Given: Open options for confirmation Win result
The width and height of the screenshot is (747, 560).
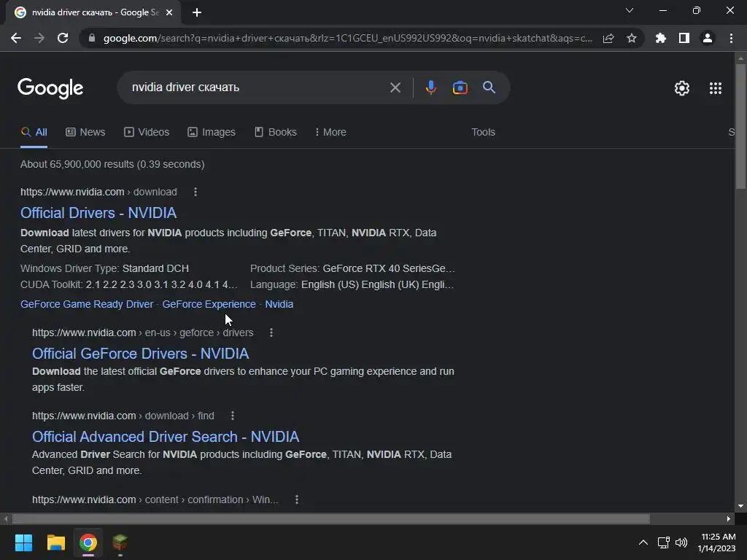Looking at the screenshot, I should point(297,499).
